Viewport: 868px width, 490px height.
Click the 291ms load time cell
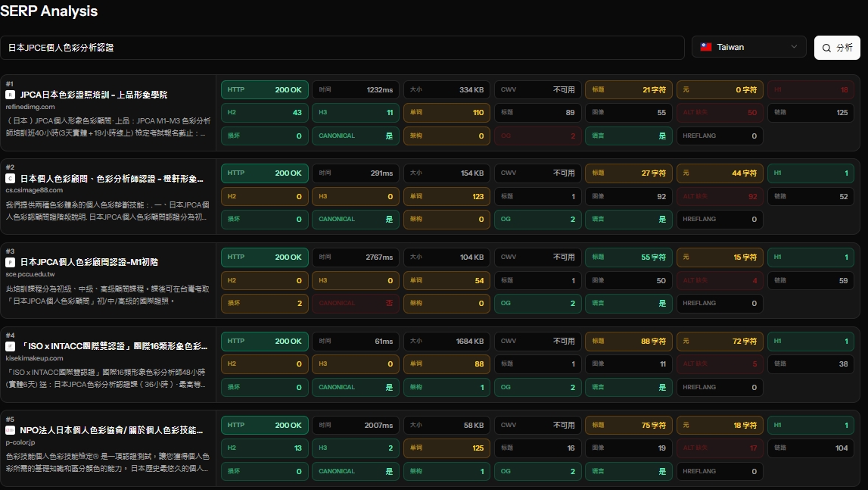pyautogui.click(x=356, y=173)
